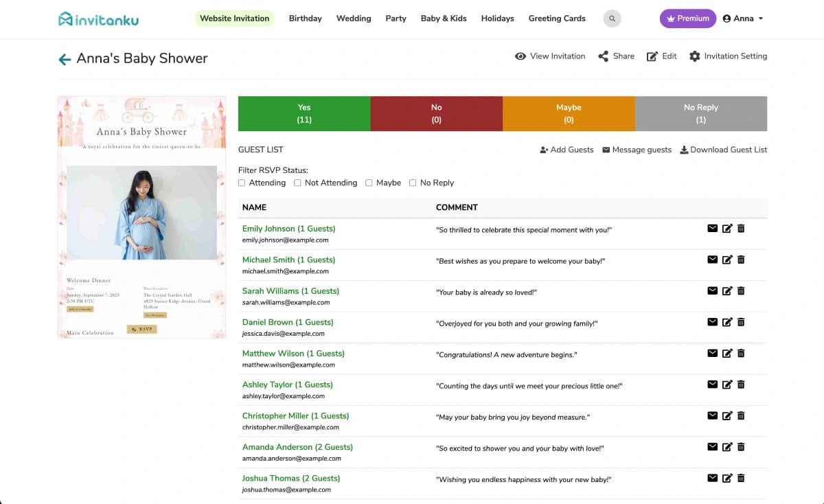Open Invitation Setting
This screenshot has height=504, width=824.
click(728, 56)
